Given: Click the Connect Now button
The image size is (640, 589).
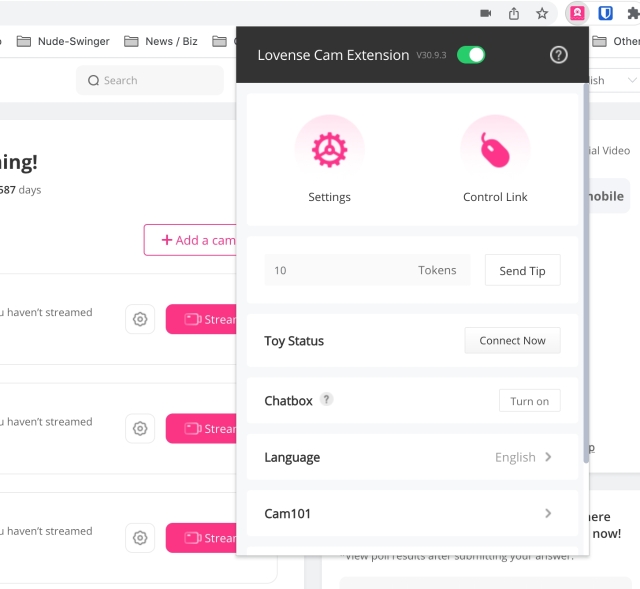Looking at the screenshot, I should pos(512,341).
